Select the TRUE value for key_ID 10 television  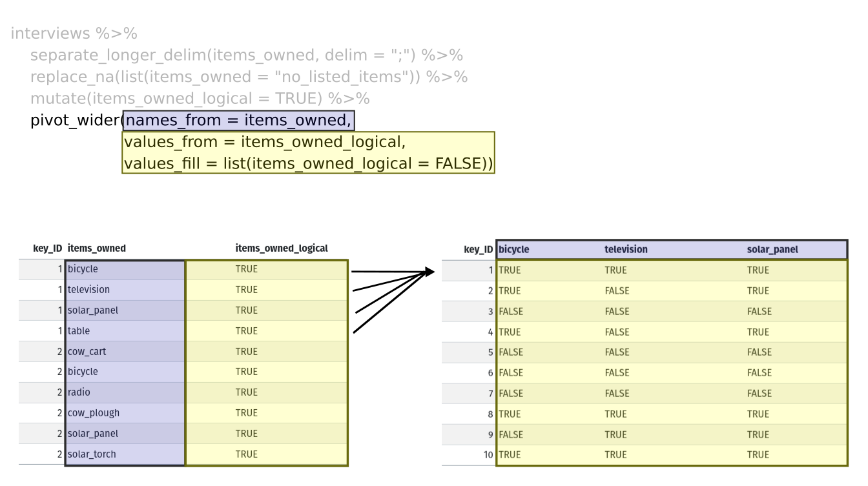[x=615, y=454]
